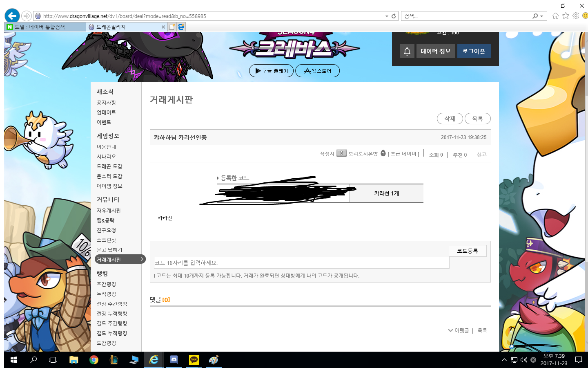The image size is (588, 368).
Task: Open the browser favorites star icon
Action: [x=566, y=16]
